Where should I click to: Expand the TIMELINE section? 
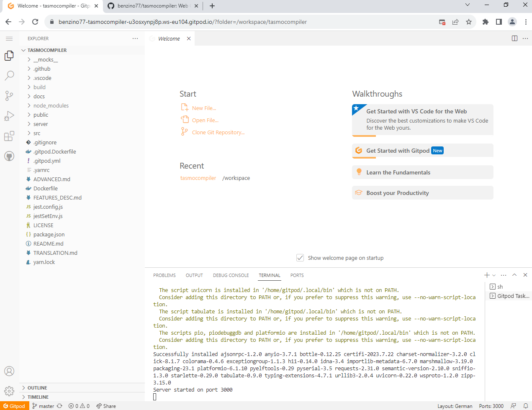82,397
